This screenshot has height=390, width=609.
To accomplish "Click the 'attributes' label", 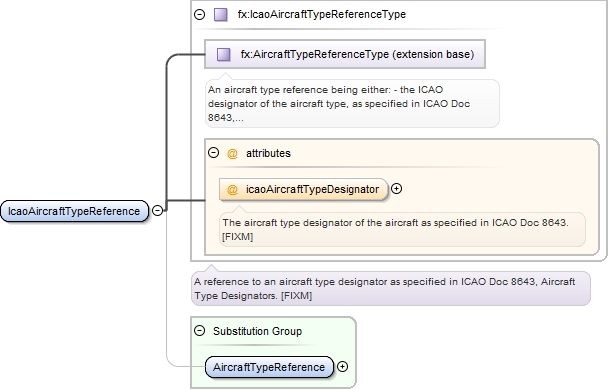I will coord(268,153).
